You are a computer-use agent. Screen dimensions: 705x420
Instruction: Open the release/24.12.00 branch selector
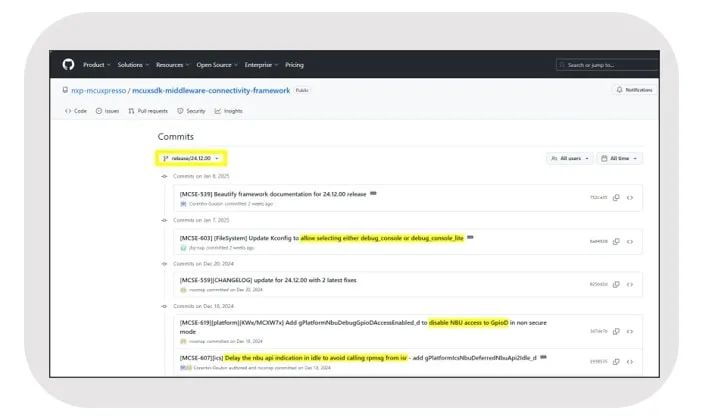point(191,158)
